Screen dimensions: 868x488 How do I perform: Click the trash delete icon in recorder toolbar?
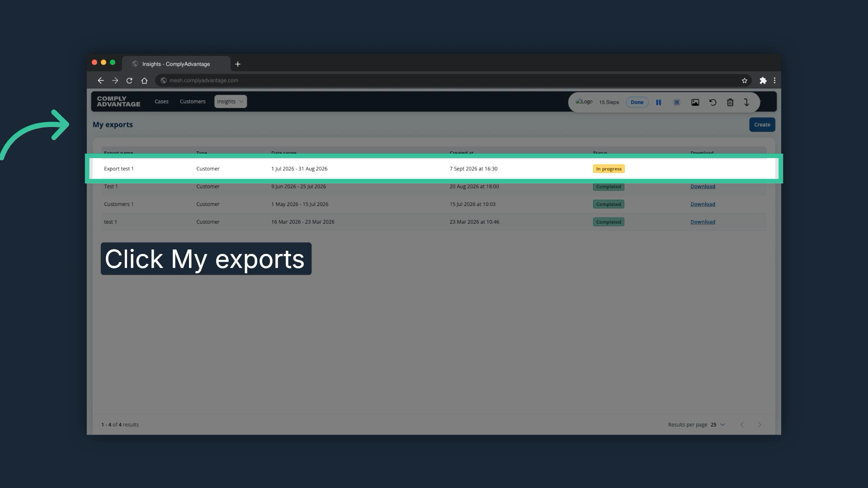(730, 103)
